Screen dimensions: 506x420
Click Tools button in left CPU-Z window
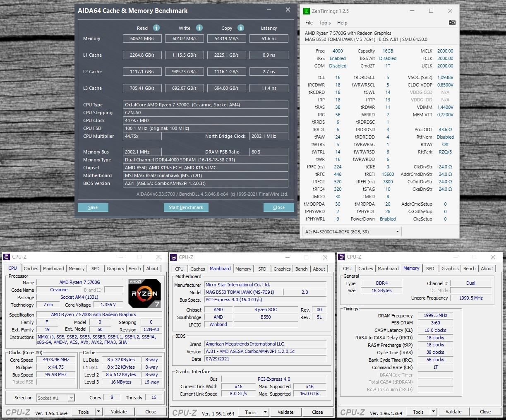tap(84, 412)
